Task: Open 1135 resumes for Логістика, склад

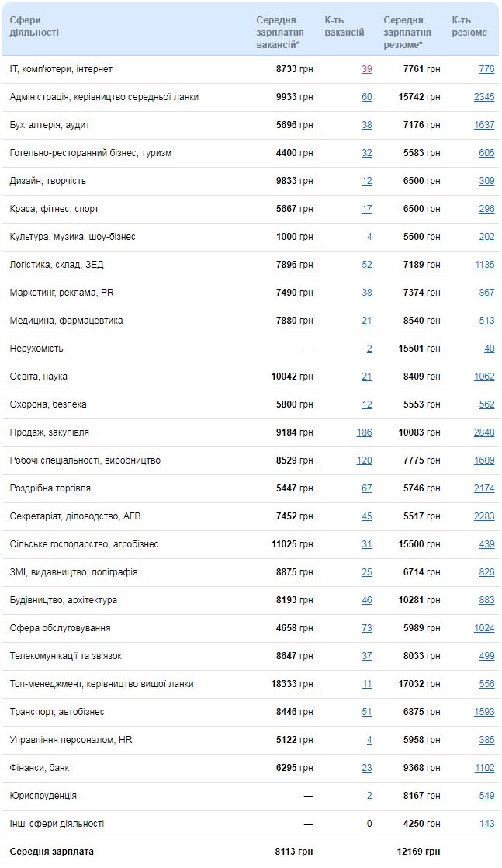Action: (484, 265)
